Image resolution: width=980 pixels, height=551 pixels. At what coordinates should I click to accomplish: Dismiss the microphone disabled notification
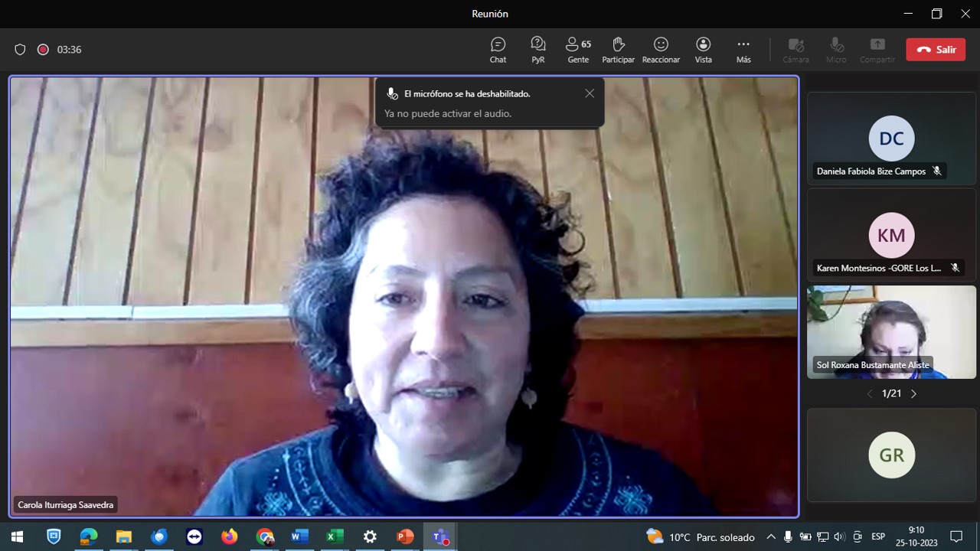point(590,93)
